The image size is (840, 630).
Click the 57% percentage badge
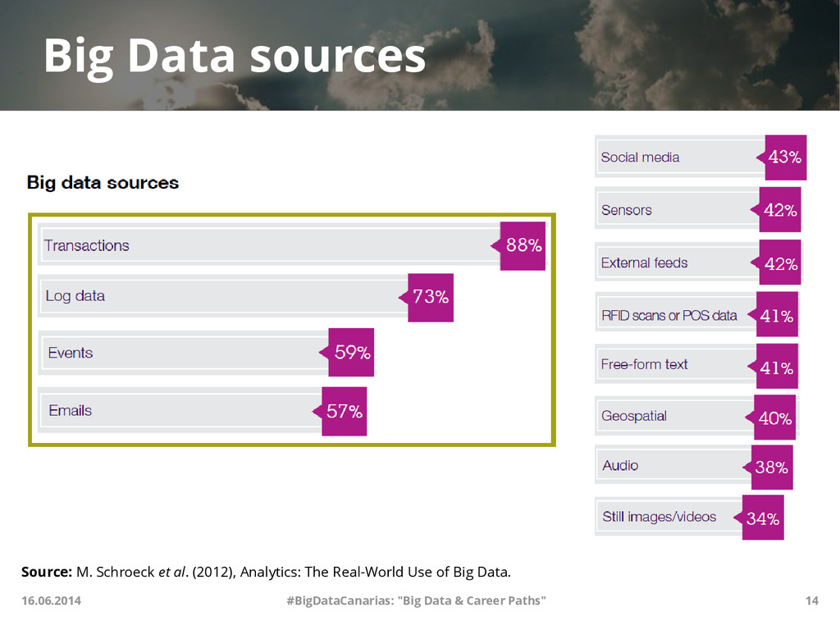pyautogui.click(x=344, y=411)
